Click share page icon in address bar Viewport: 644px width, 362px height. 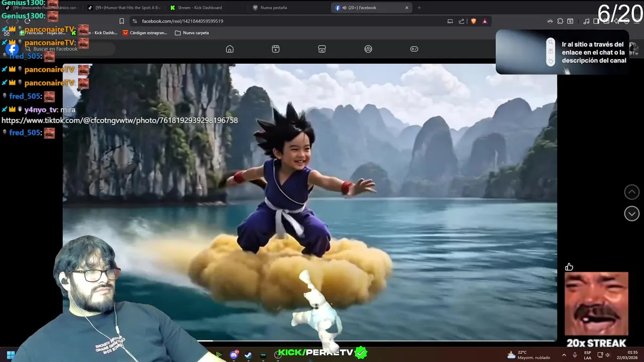click(x=461, y=21)
